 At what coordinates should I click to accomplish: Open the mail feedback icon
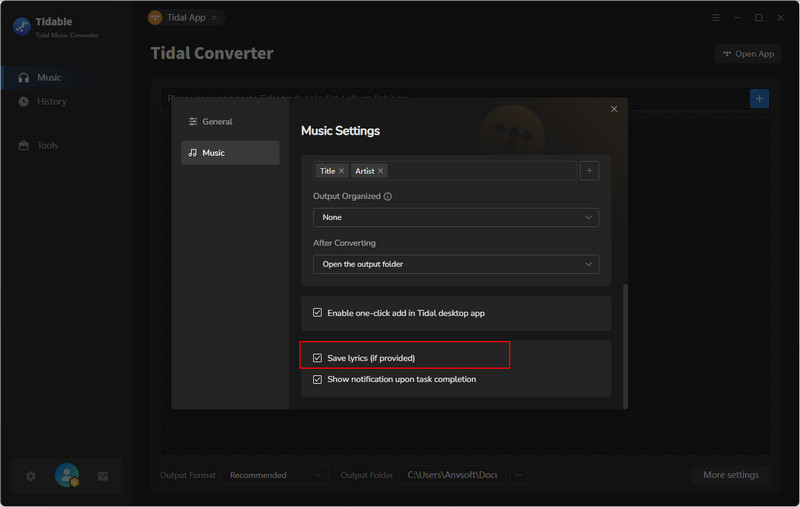(x=103, y=476)
